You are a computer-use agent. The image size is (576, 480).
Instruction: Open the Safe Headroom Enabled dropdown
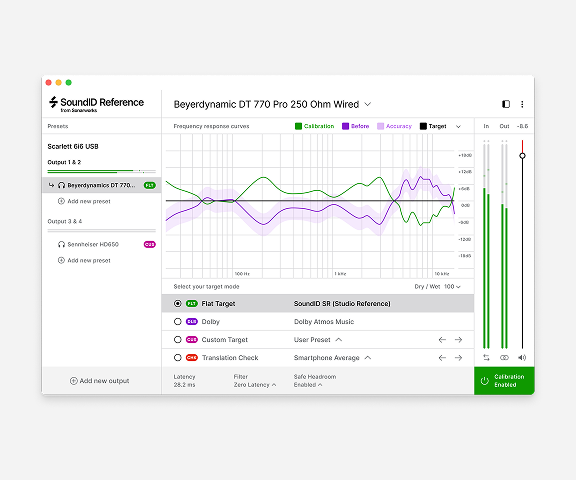308,385
